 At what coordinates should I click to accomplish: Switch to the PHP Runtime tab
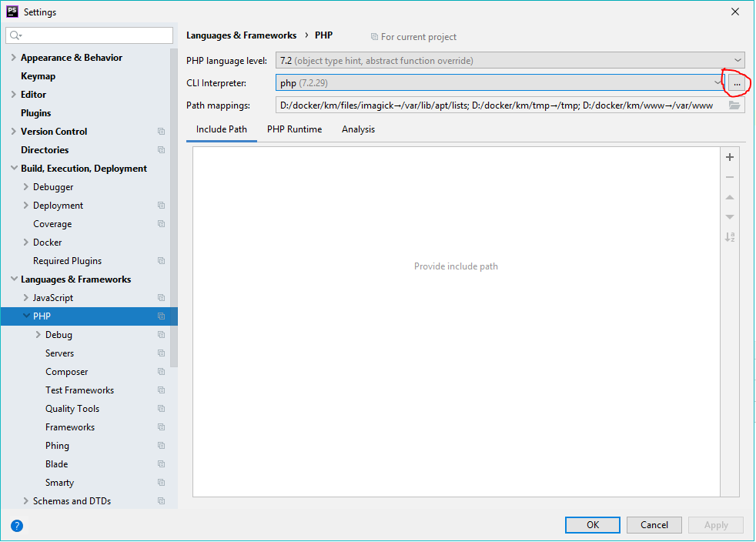pyautogui.click(x=294, y=129)
